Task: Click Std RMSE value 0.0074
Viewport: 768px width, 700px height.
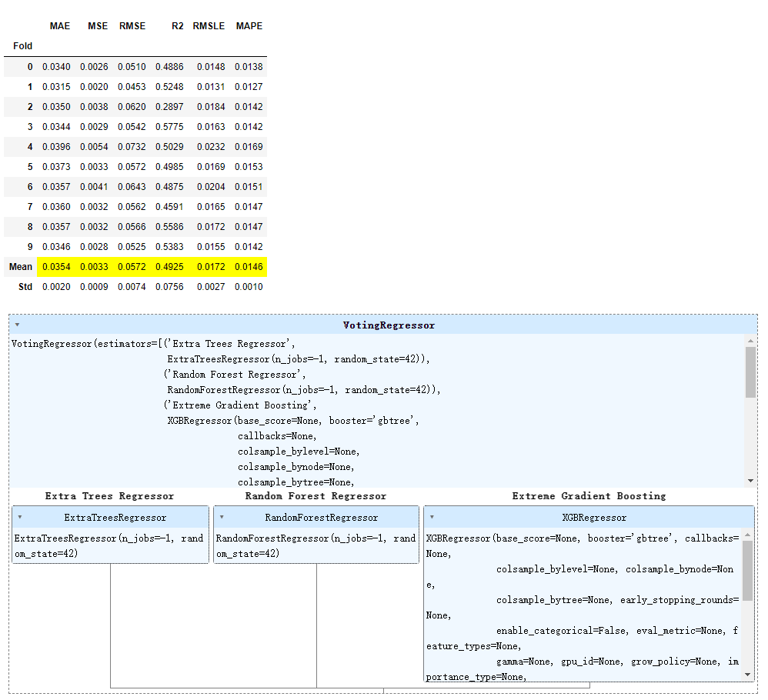Action: pos(132,287)
